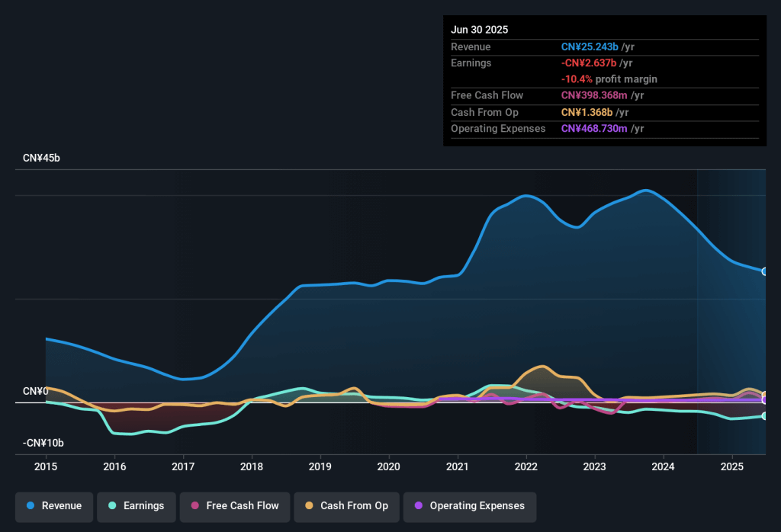Click the Jun 30 2025 tooltip date header
The width and height of the screenshot is (781, 532).
click(479, 30)
